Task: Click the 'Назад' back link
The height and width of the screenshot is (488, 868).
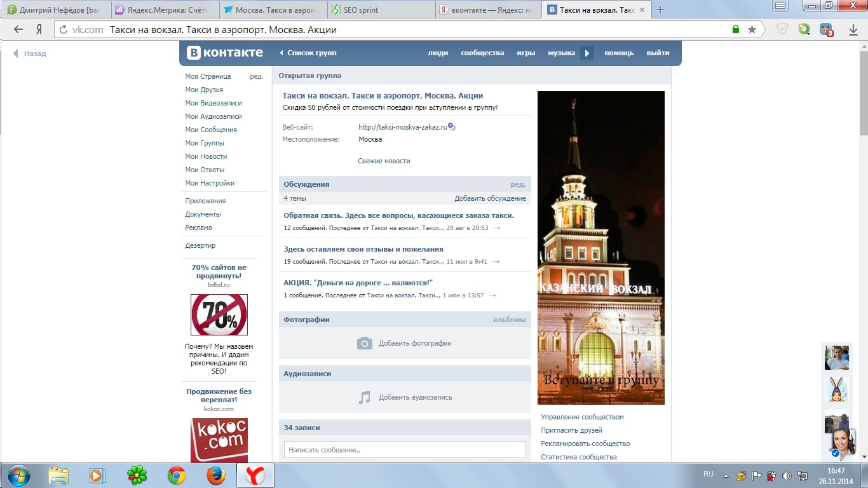Action: point(30,54)
